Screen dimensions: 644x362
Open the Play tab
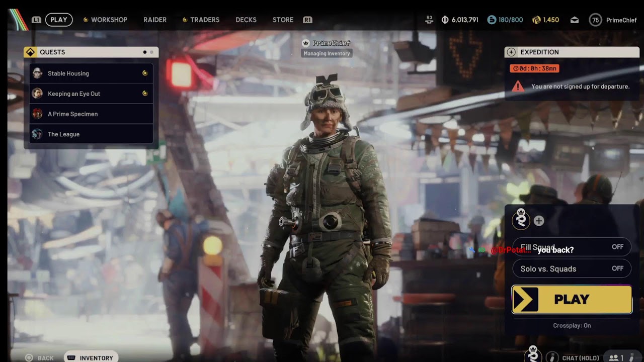pos(59,20)
